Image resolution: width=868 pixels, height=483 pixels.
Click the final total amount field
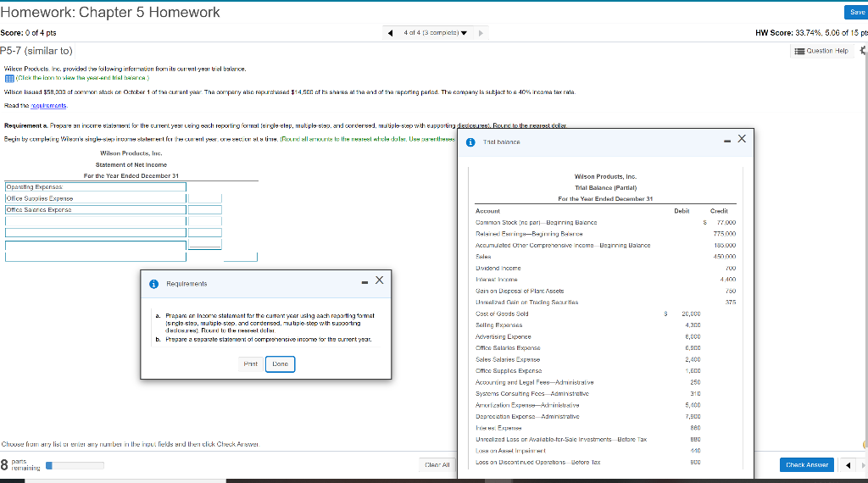[x=240, y=256]
